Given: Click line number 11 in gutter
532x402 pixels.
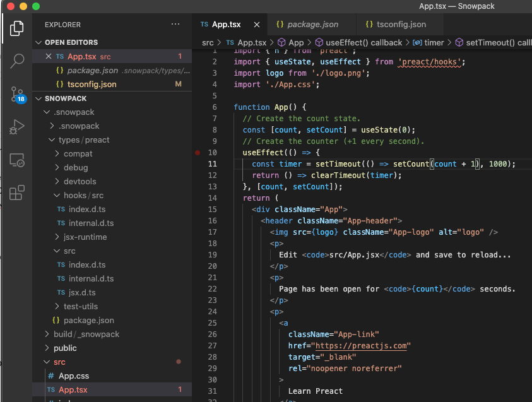Looking at the screenshot, I should point(213,164).
